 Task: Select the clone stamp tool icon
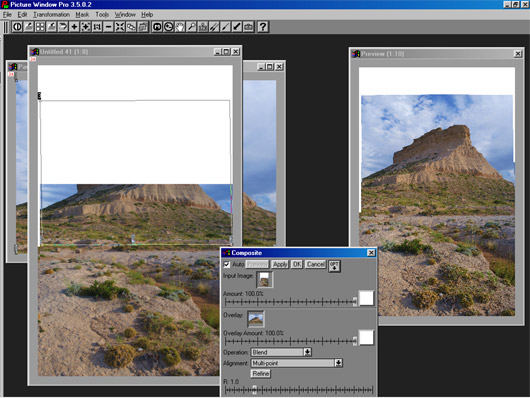click(x=203, y=27)
